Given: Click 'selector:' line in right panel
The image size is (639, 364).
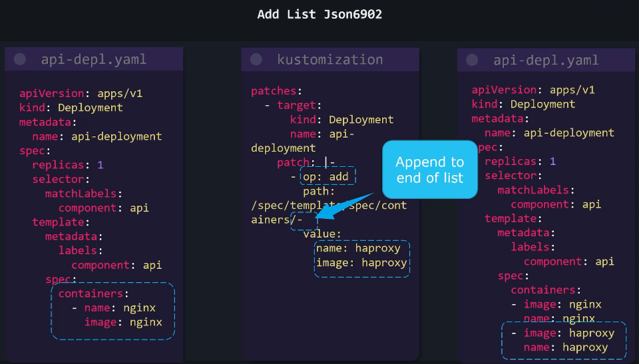Looking at the screenshot, I should [513, 175].
